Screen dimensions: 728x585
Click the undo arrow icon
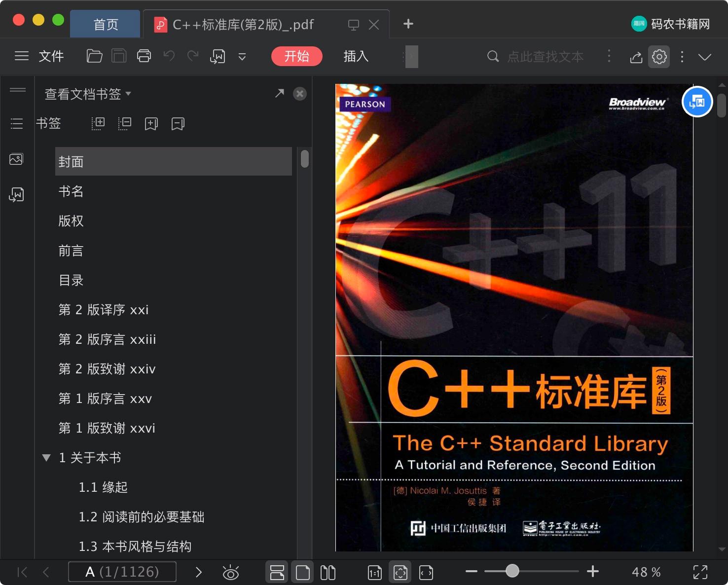point(169,56)
